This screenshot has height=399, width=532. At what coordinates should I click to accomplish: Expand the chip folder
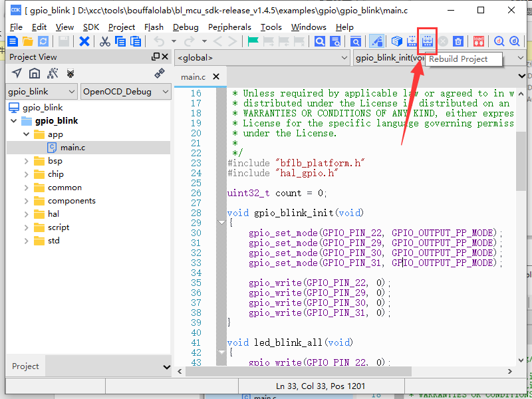click(26, 174)
